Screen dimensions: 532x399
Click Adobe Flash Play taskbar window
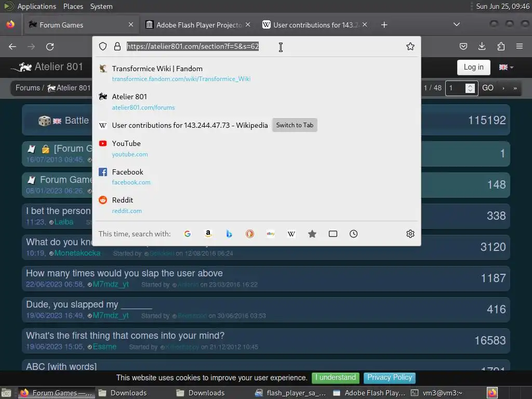point(370,393)
